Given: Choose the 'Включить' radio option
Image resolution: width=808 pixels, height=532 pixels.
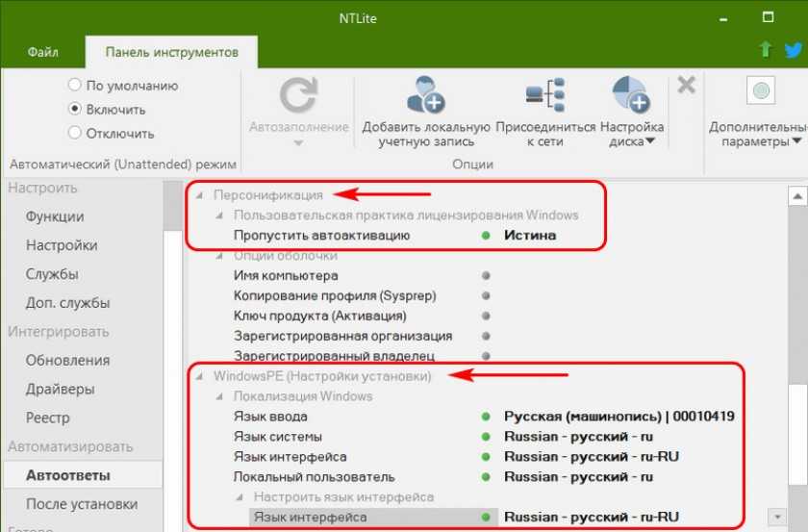Looking at the screenshot, I should [75, 110].
